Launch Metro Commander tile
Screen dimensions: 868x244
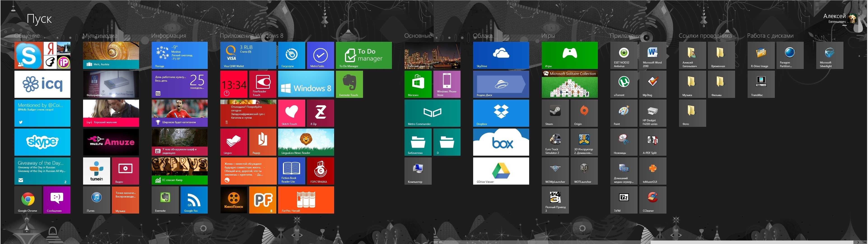point(432,113)
